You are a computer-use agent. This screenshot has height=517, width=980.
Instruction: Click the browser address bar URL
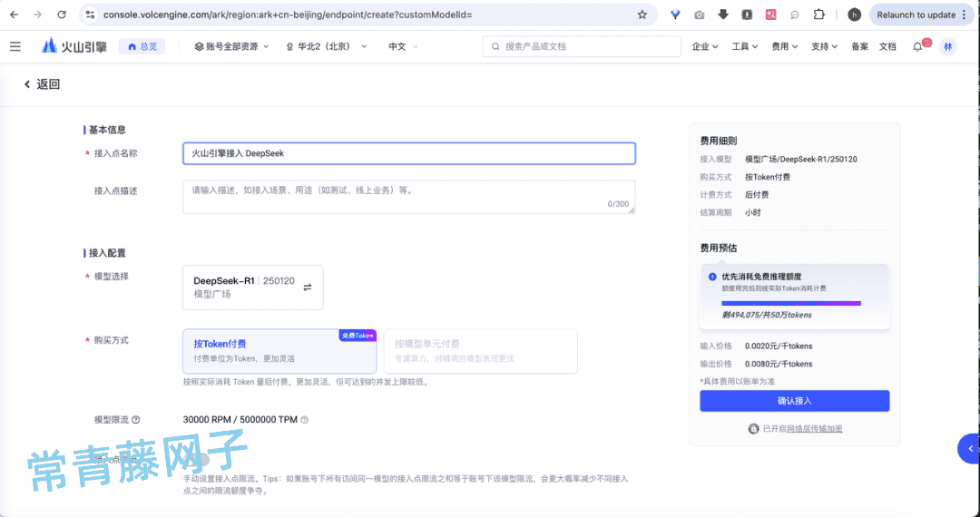coord(288,15)
